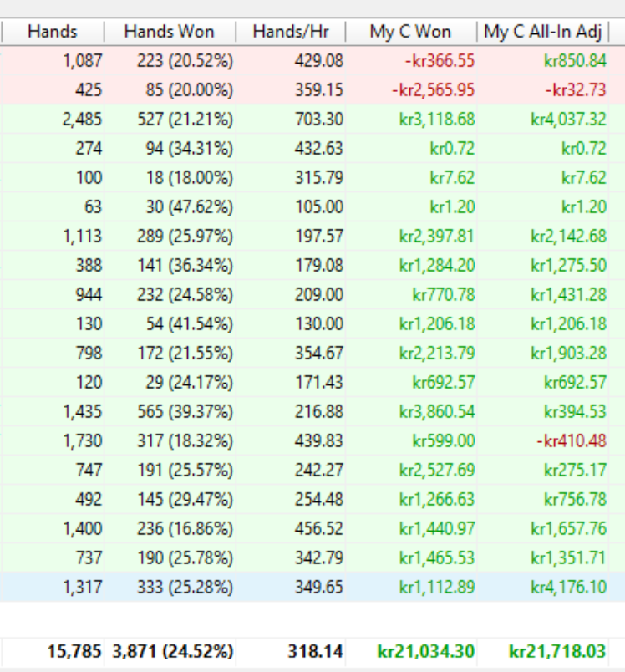625x672 pixels.
Task: Click the Hands Won column header
Action: [x=169, y=33]
